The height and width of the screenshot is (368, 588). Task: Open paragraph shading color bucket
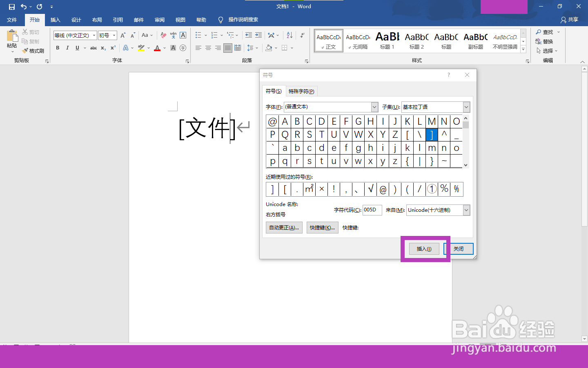click(x=269, y=48)
